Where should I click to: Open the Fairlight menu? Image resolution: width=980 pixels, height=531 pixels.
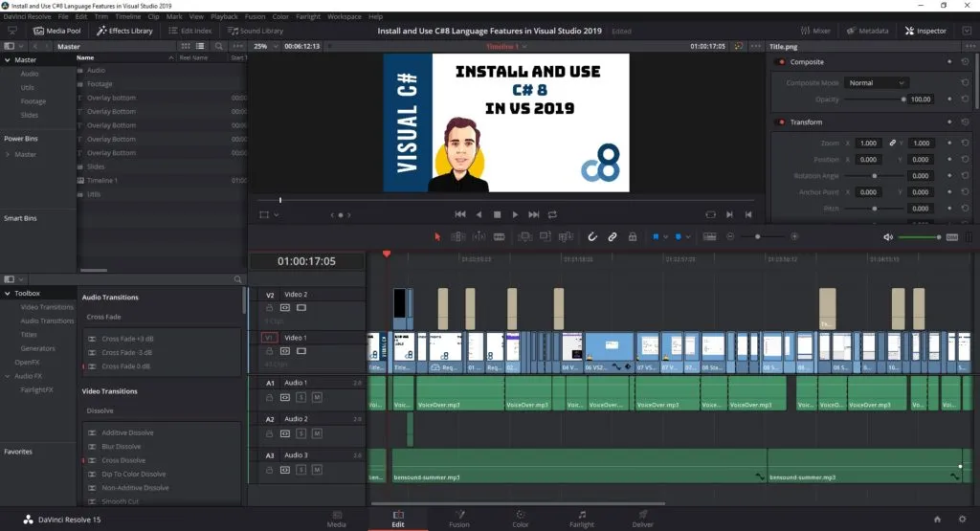pos(307,17)
